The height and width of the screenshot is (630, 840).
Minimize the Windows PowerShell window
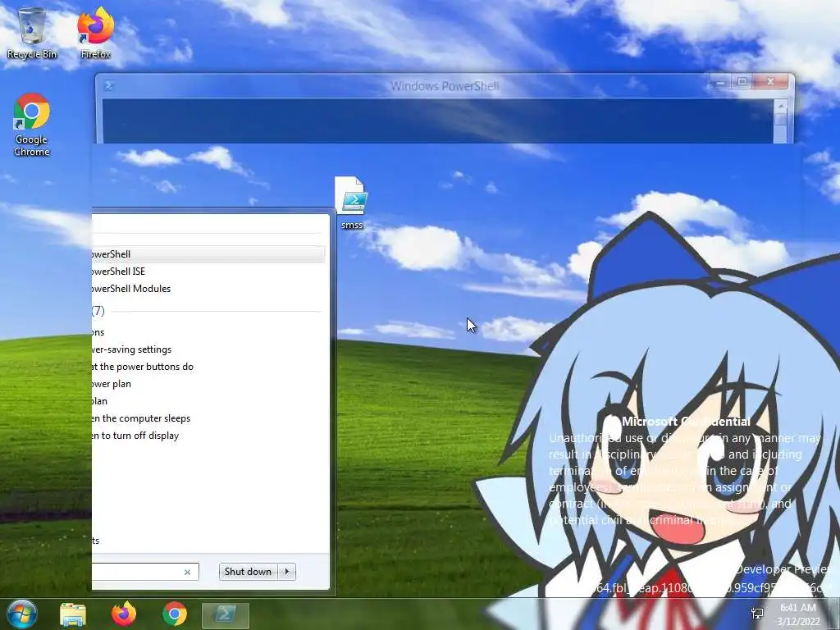(x=720, y=82)
